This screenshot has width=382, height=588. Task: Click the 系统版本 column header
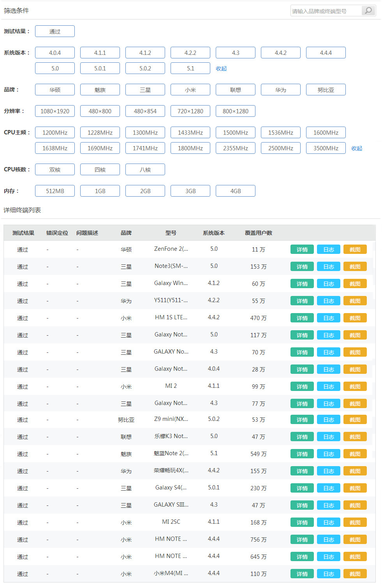click(214, 233)
